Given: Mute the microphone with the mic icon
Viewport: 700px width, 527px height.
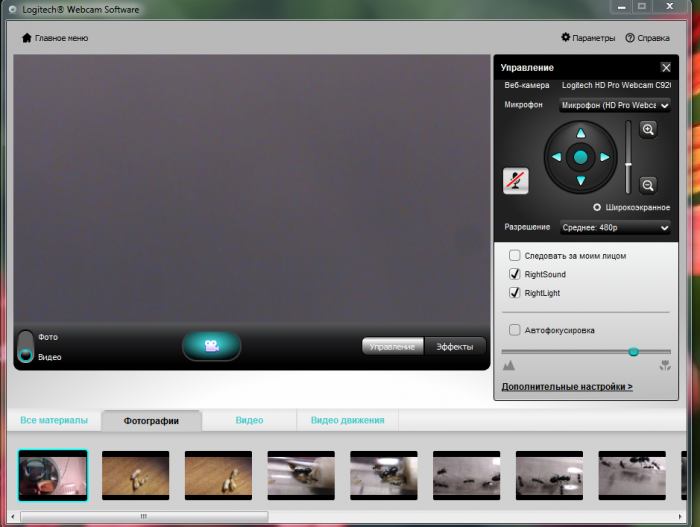Looking at the screenshot, I should (x=515, y=181).
